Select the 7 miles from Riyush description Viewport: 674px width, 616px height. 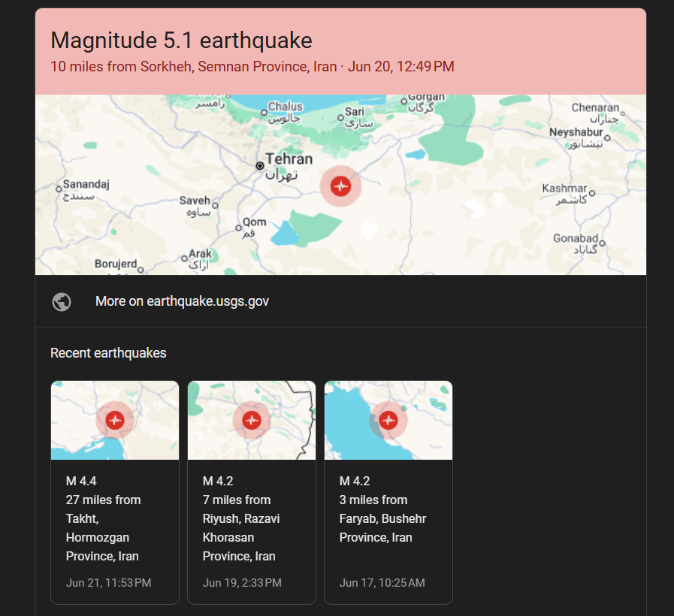(241, 528)
